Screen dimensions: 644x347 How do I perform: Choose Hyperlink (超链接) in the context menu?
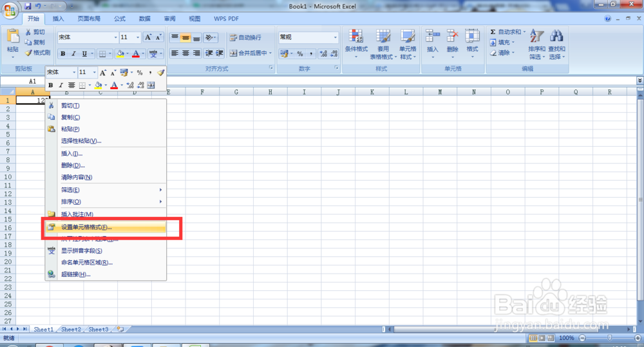point(106,274)
